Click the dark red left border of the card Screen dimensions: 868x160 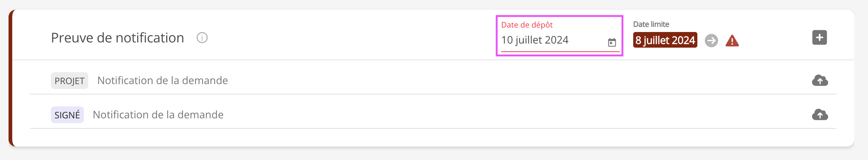coord(11,78)
